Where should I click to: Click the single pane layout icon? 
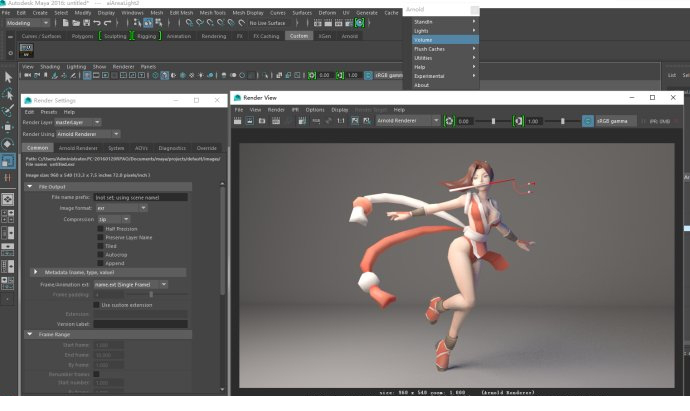pyautogui.click(x=7, y=200)
